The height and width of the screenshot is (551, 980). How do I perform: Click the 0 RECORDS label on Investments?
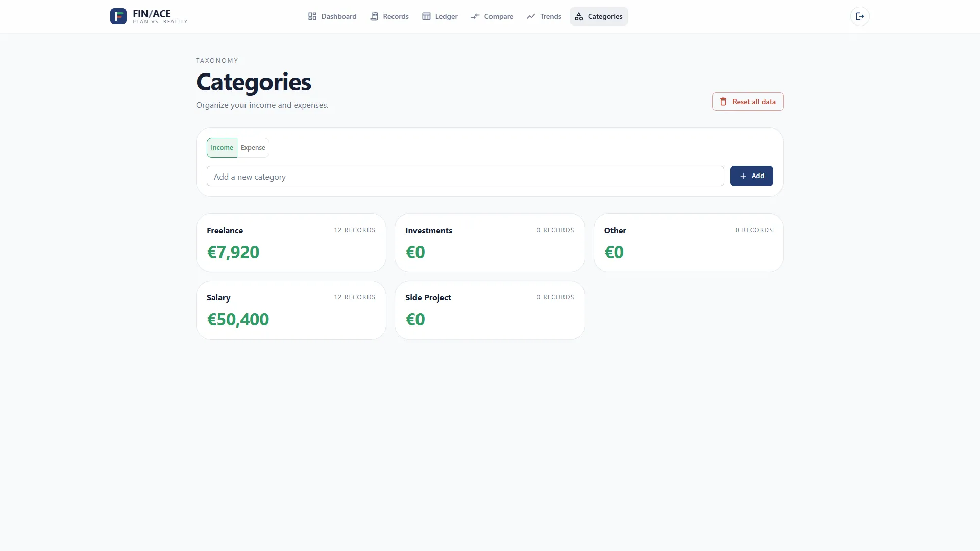(555, 230)
